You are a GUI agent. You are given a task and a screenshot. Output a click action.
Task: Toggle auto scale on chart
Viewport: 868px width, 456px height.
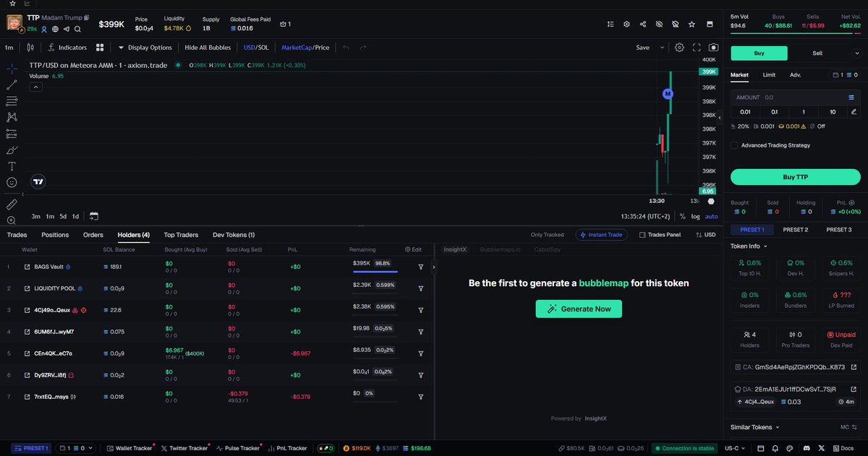(712, 216)
